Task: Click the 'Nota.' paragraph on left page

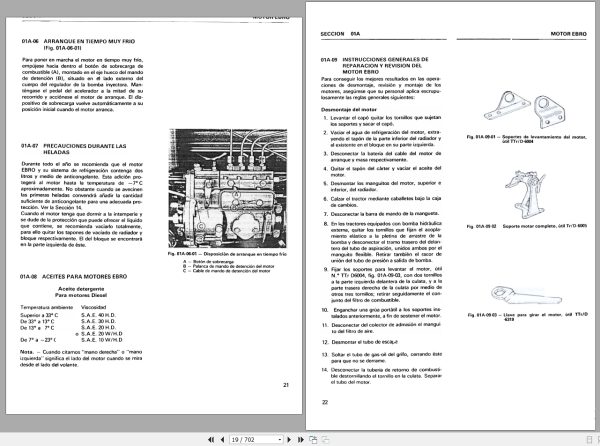Action: pyautogui.click(x=81, y=358)
